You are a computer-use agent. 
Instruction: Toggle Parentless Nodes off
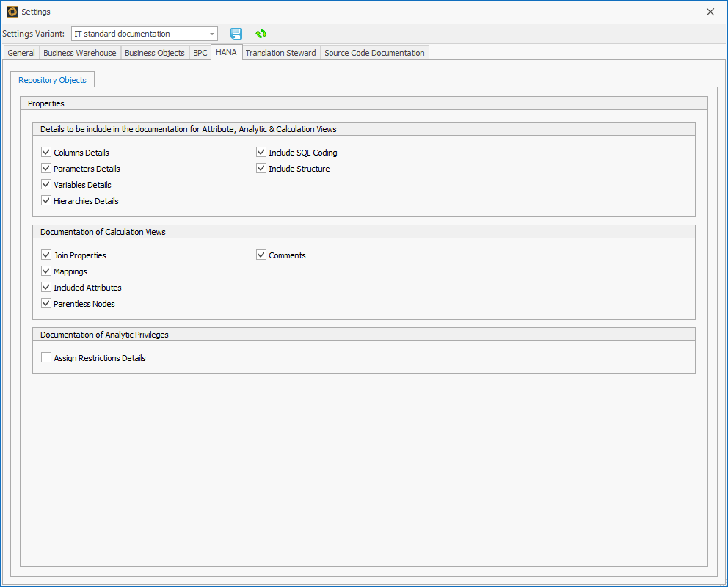tap(46, 303)
